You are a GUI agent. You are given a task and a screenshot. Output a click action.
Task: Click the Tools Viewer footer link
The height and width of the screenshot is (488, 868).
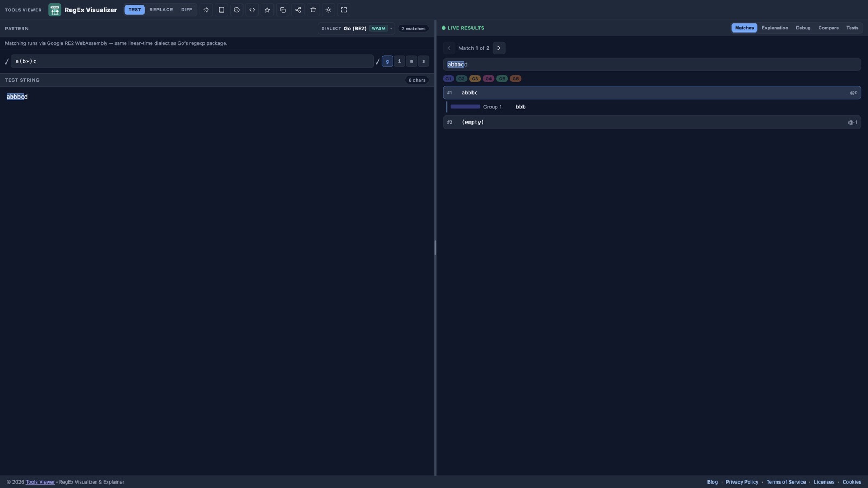point(40,482)
